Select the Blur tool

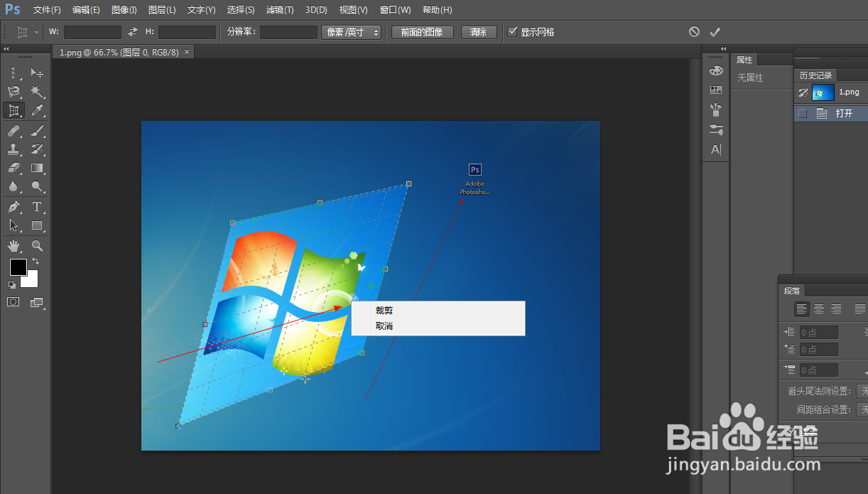point(13,187)
